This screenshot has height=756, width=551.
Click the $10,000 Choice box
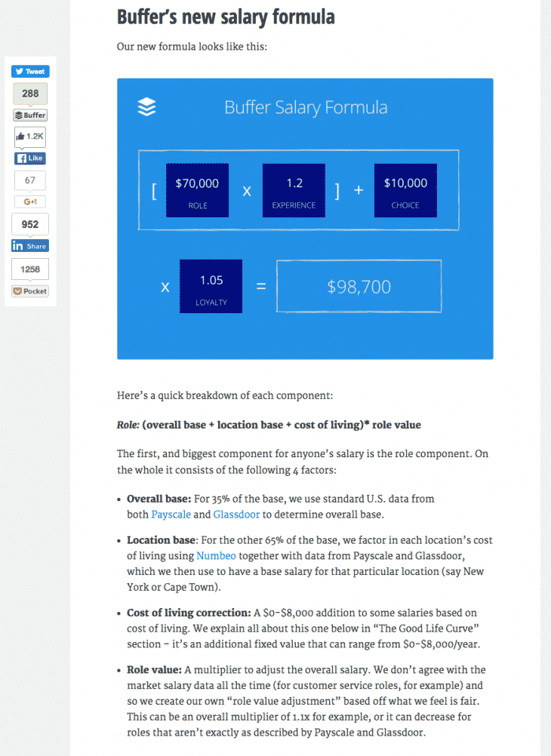coord(405,191)
